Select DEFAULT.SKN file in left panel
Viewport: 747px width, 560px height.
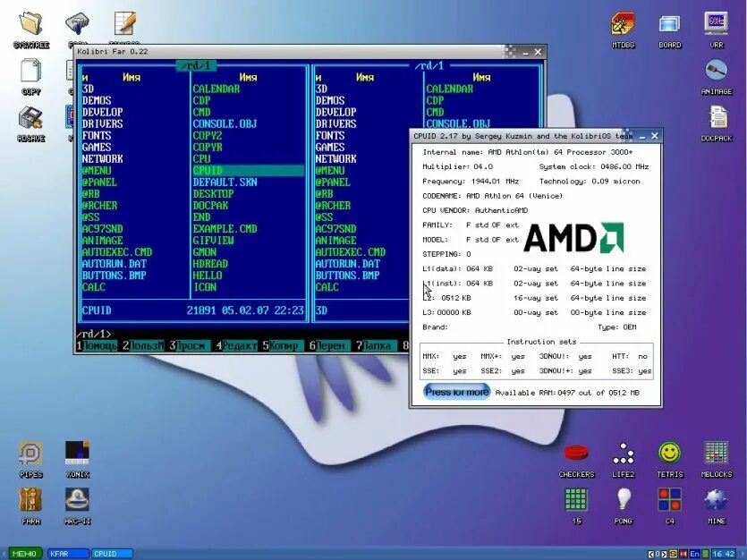(225, 182)
